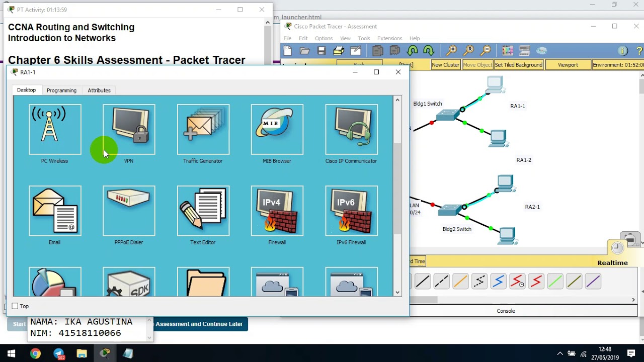The height and width of the screenshot is (362, 644).
Task: Click the cloud icon in Packet Tracer toolbar
Action: 542,51
